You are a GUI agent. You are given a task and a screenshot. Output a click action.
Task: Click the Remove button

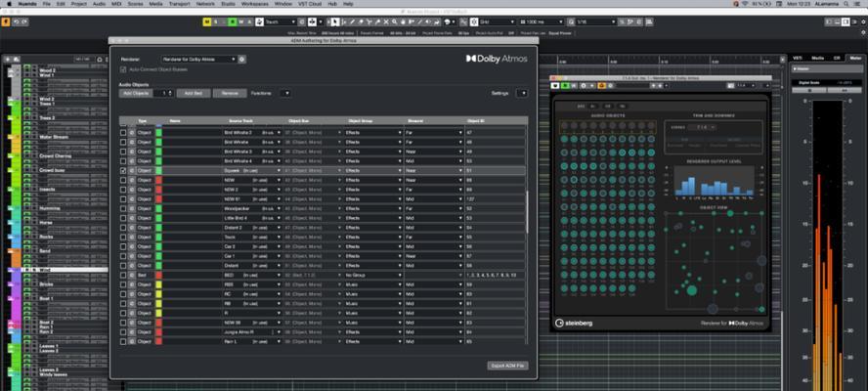click(x=230, y=94)
